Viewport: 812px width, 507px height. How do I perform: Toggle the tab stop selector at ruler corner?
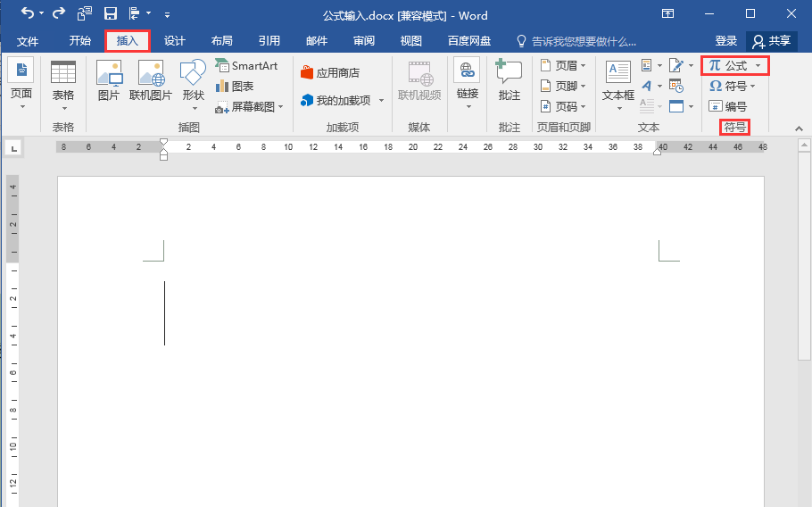point(14,149)
